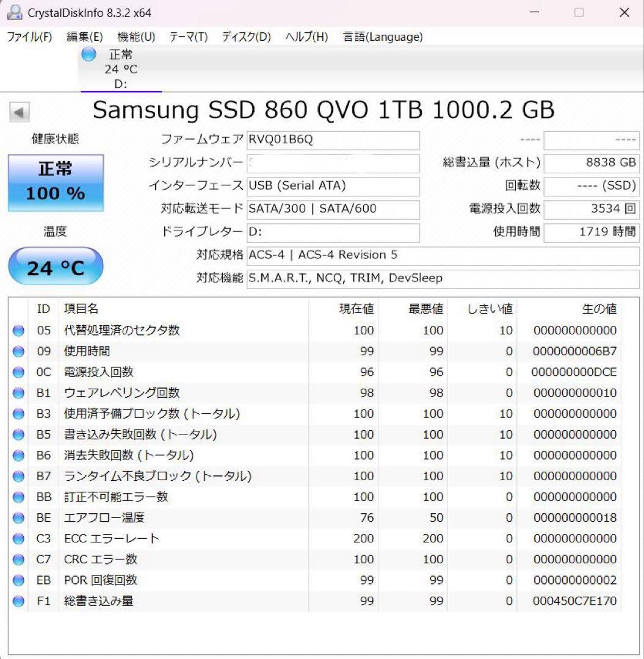Screen dimensions: 644x659
Task: Open the 機能(U) menu
Action: tap(136, 37)
